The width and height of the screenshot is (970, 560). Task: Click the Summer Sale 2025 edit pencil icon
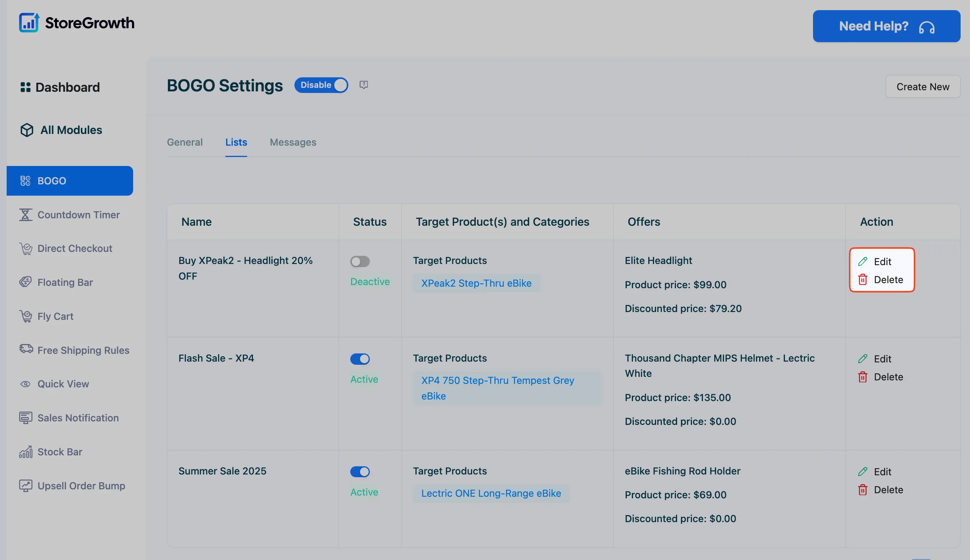(x=863, y=472)
